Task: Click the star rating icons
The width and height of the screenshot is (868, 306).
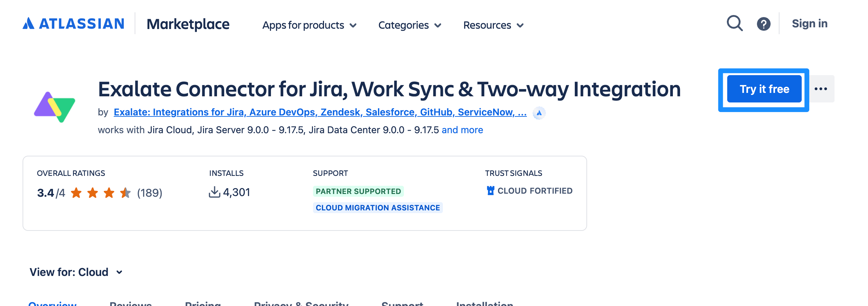Action: point(101,193)
